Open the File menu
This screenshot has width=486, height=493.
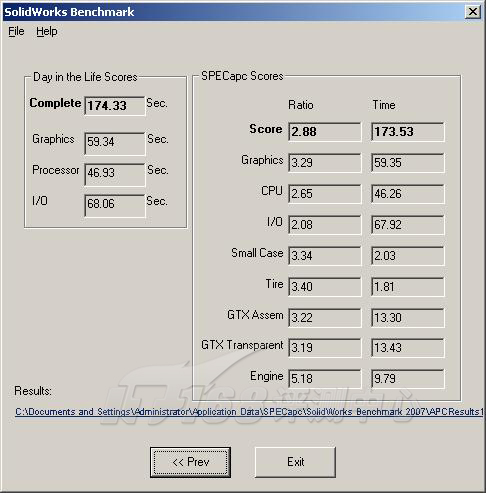coord(16,32)
